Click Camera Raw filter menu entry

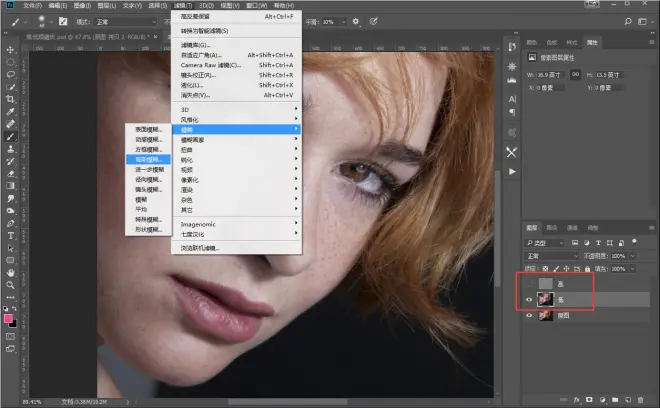(237, 65)
